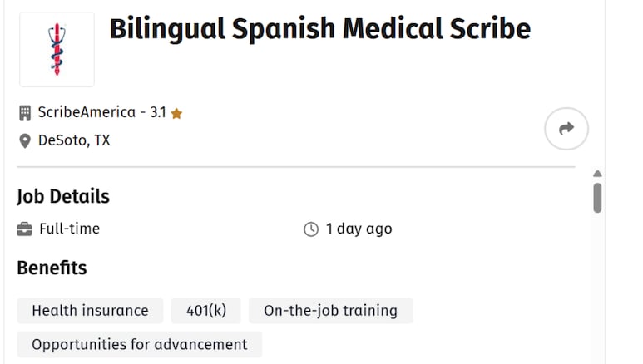Click the Benefits heading
Viewport: 643px width, 364px height.
tap(52, 268)
